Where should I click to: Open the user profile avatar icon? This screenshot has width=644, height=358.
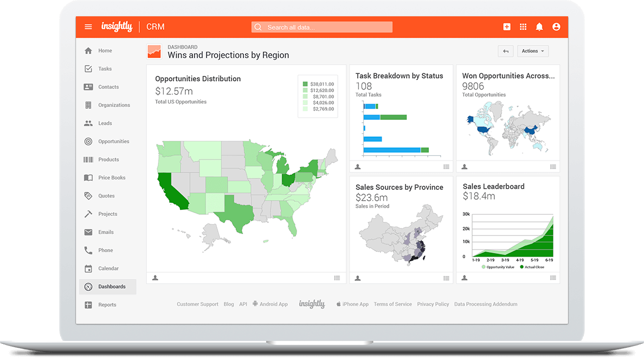tap(556, 27)
